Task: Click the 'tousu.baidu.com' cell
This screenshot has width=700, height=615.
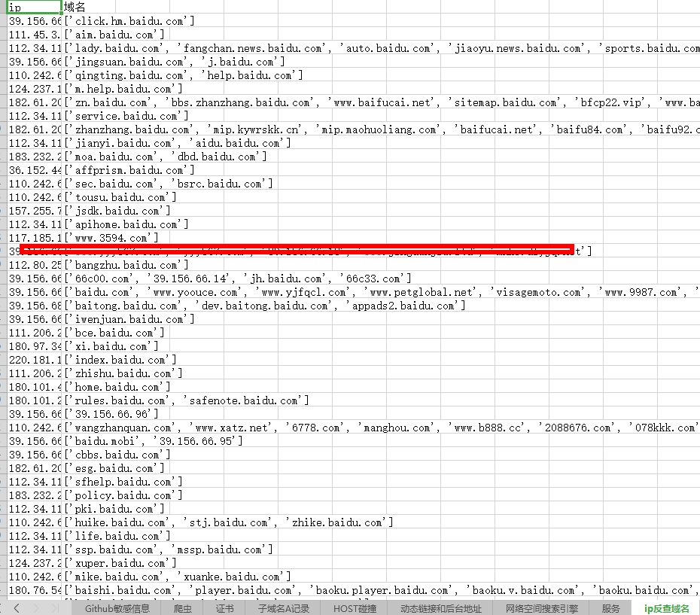Action: click(120, 197)
